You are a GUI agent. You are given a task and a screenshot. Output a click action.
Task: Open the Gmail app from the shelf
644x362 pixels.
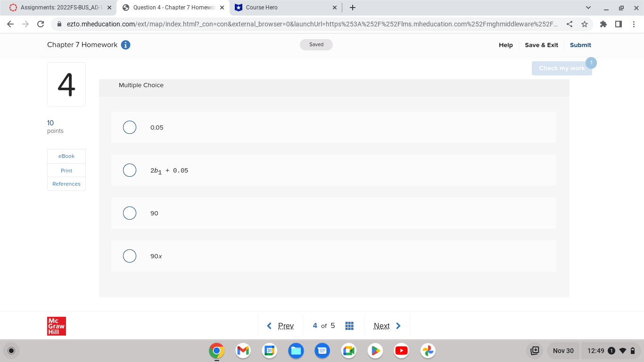click(243, 351)
